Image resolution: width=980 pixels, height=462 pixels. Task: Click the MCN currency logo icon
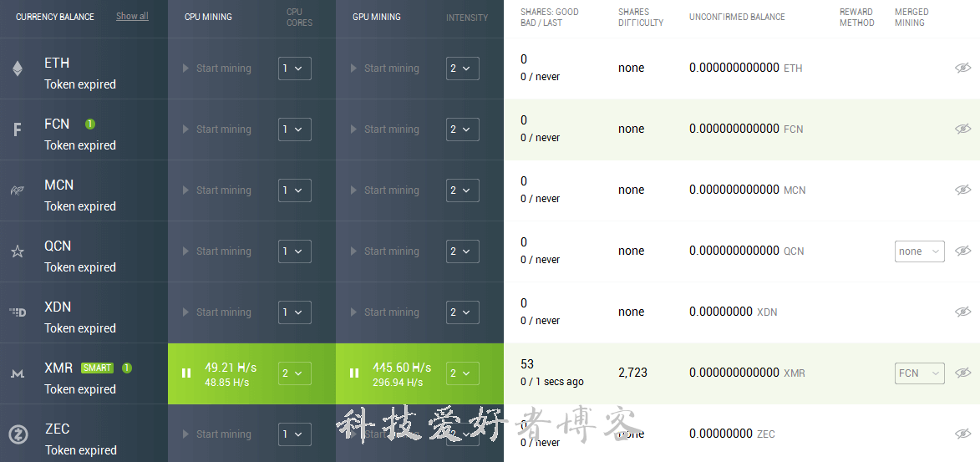point(17,190)
